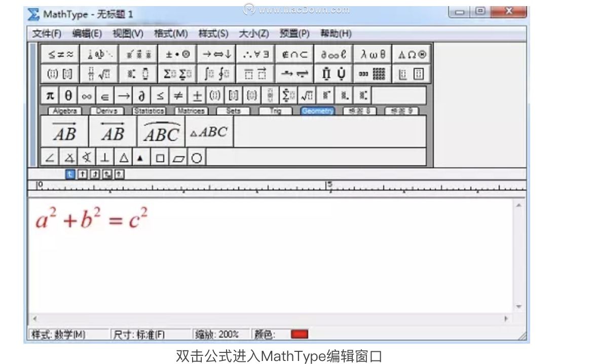
Task: Insert the element-of symbol from small bar
Action: pyautogui.click(x=105, y=96)
